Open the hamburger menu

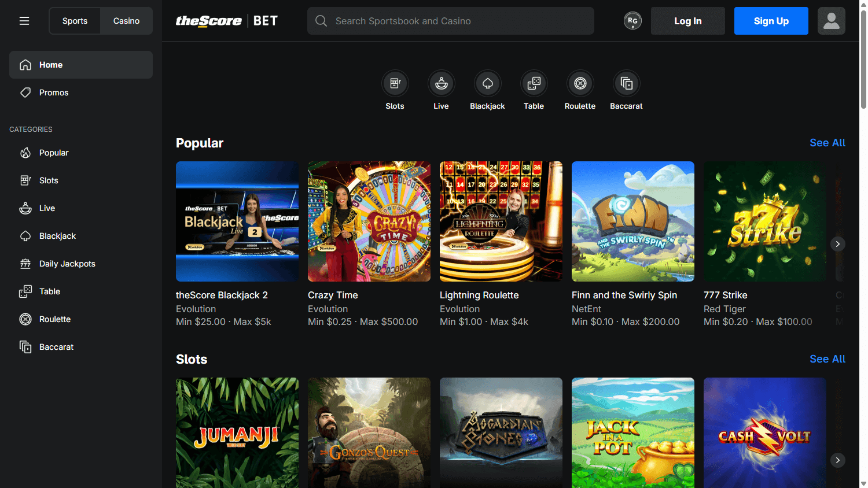coord(24,20)
